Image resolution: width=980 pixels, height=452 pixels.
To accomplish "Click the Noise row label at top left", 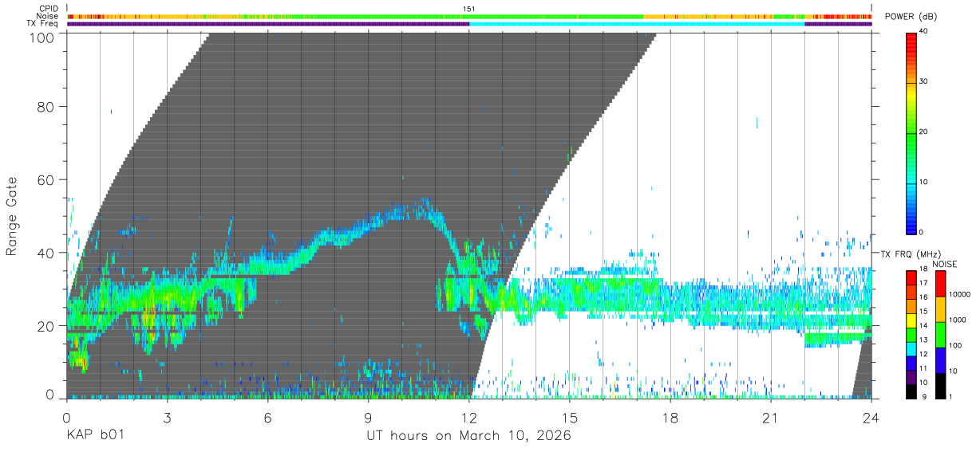I will tap(47, 17).
